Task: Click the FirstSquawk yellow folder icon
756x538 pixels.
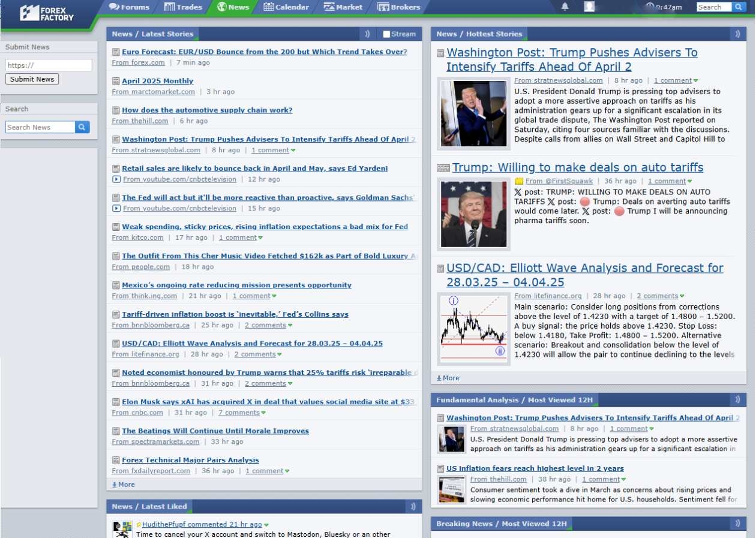Action: tap(519, 181)
